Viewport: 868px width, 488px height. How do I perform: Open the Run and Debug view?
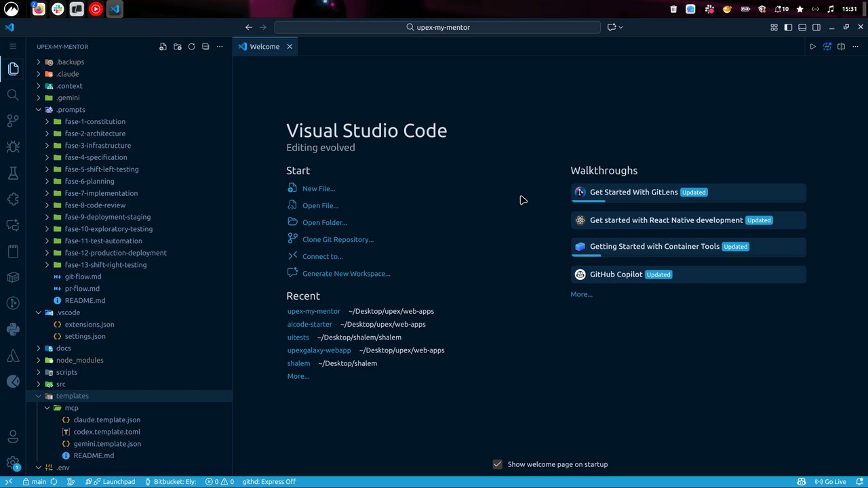pyautogui.click(x=13, y=146)
